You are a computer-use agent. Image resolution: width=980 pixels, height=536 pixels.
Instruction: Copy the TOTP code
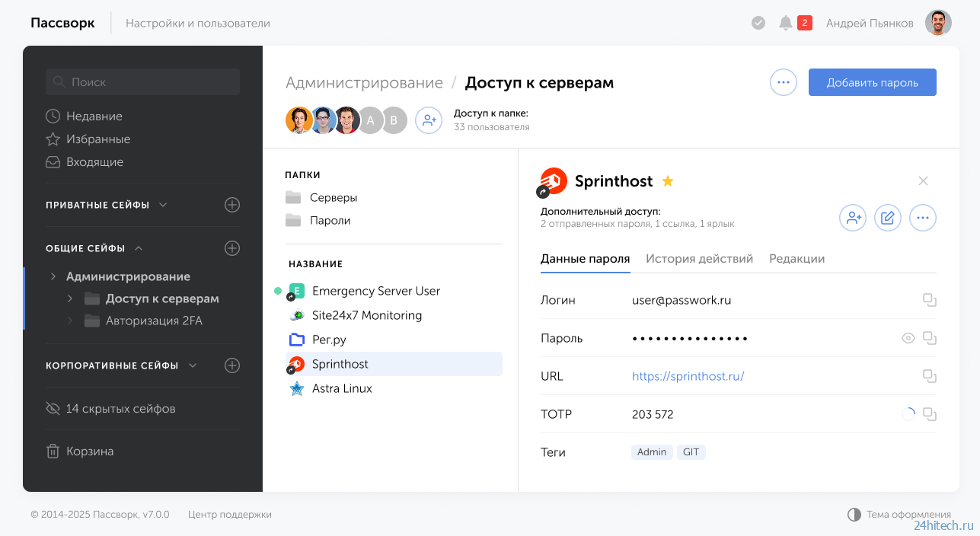coord(929,414)
